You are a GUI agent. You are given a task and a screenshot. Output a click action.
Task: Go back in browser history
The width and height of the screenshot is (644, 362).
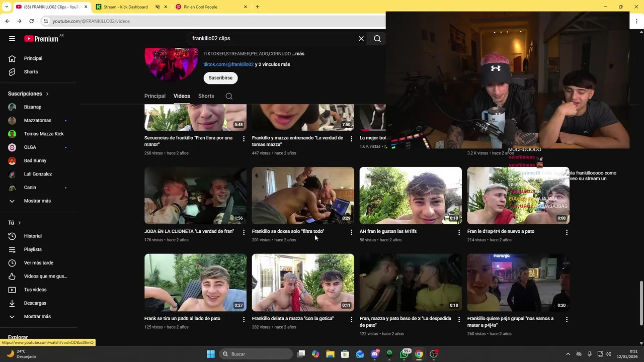[7, 21]
